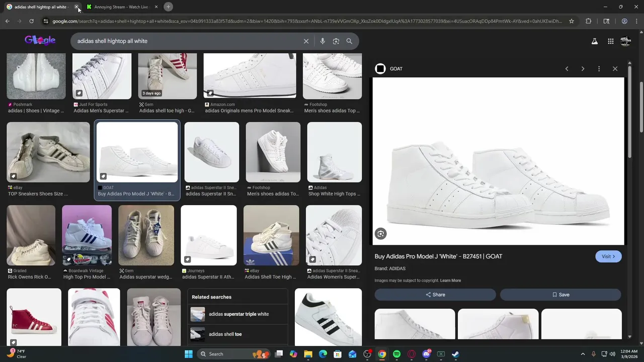Image resolution: width=644 pixels, height=362 pixels.
Task: Select the adidas shell hightop tab
Action: click(x=41, y=7)
